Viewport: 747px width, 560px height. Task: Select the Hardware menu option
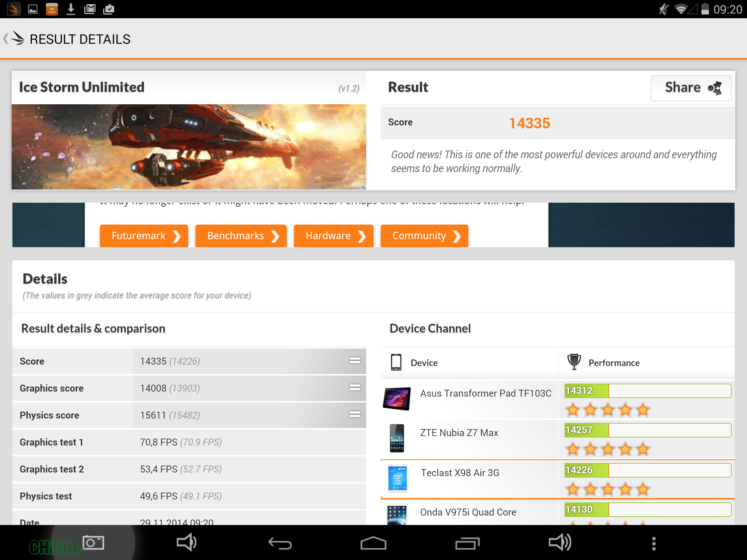click(x=328, y=235)
